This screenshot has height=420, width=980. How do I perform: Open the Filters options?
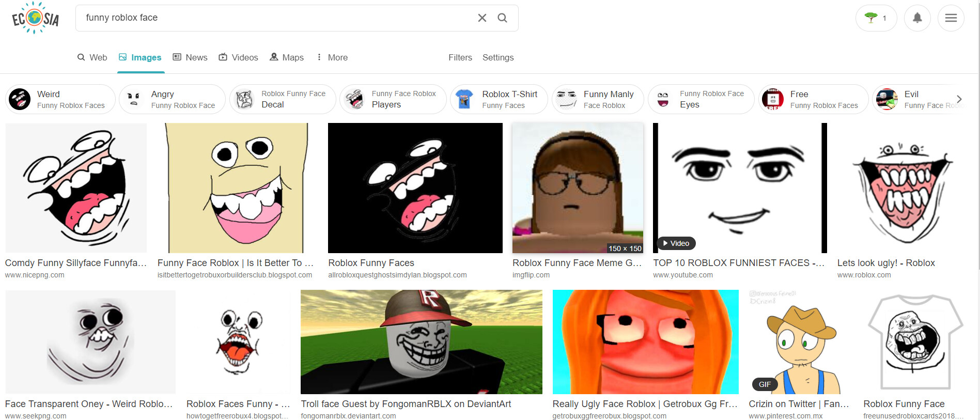click(x=460, y=57)
